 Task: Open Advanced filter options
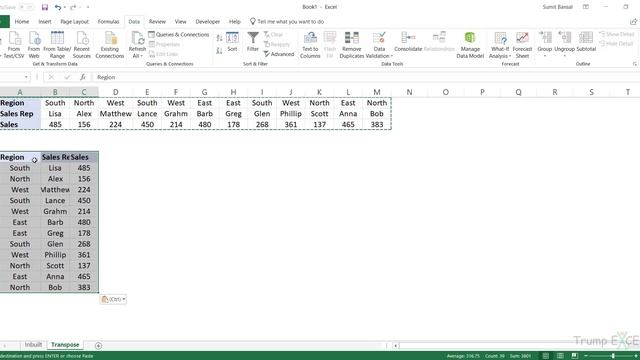(x=279, y=54)
